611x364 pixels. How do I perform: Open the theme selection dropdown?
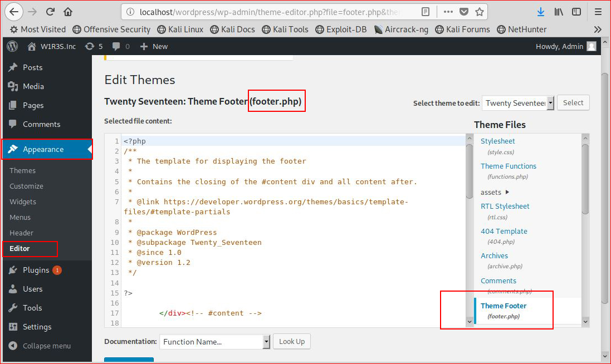518,103
